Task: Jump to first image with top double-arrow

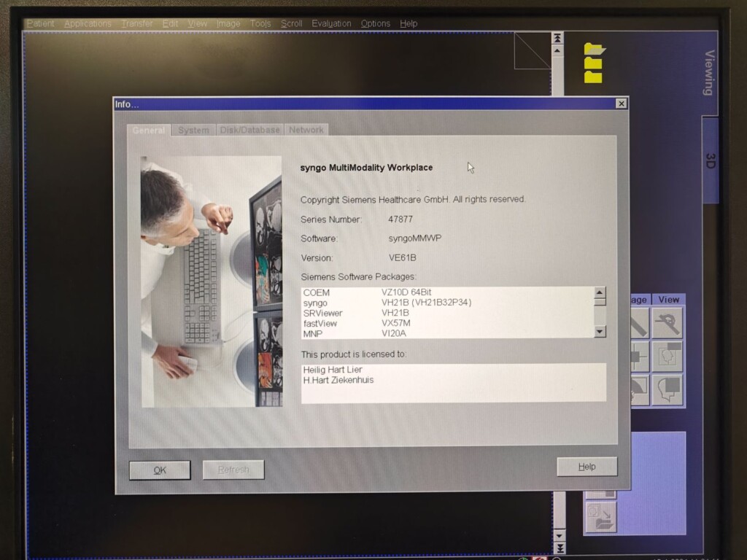Action: (558, 38)
